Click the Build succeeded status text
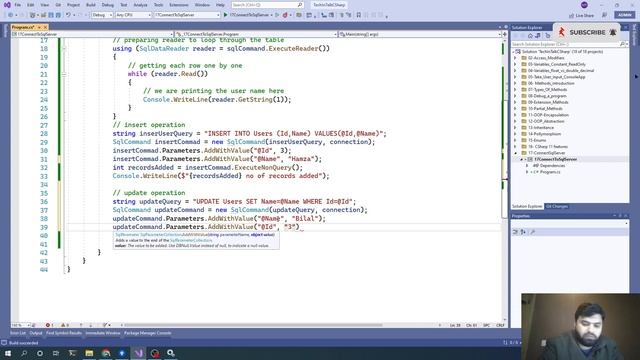The height and width of the screenshot is (360, 640). click(x=23, y=343)
